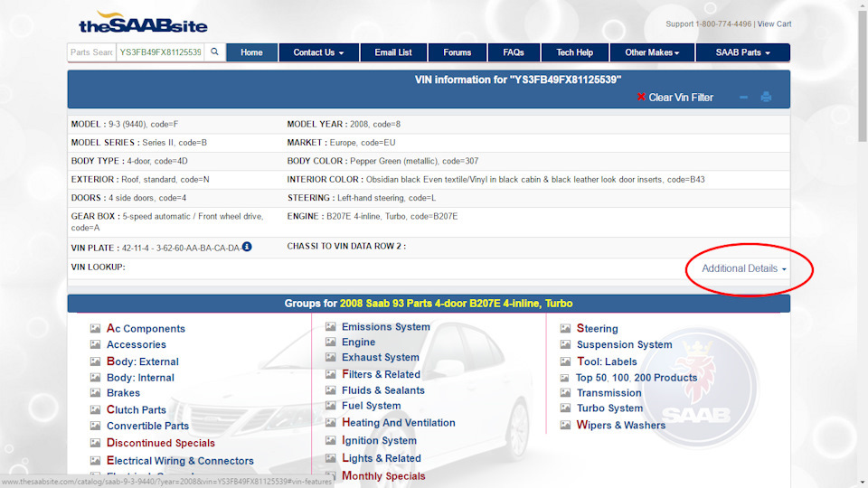Click the VIN input field with YS3FB49FX81125539
The image size is (868, 488).
160,52
